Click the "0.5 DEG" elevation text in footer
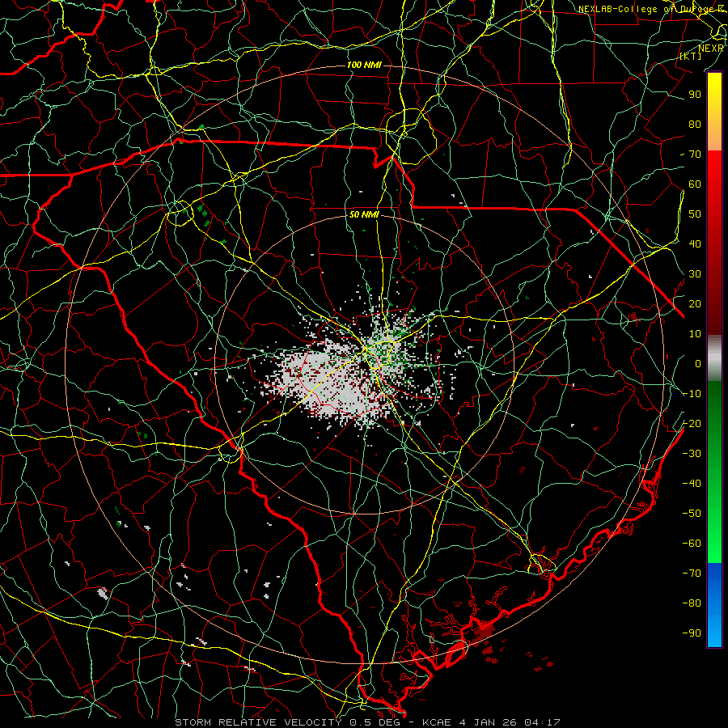The width and height of the screenshot is (728, 728). click(x=373, y=722)
